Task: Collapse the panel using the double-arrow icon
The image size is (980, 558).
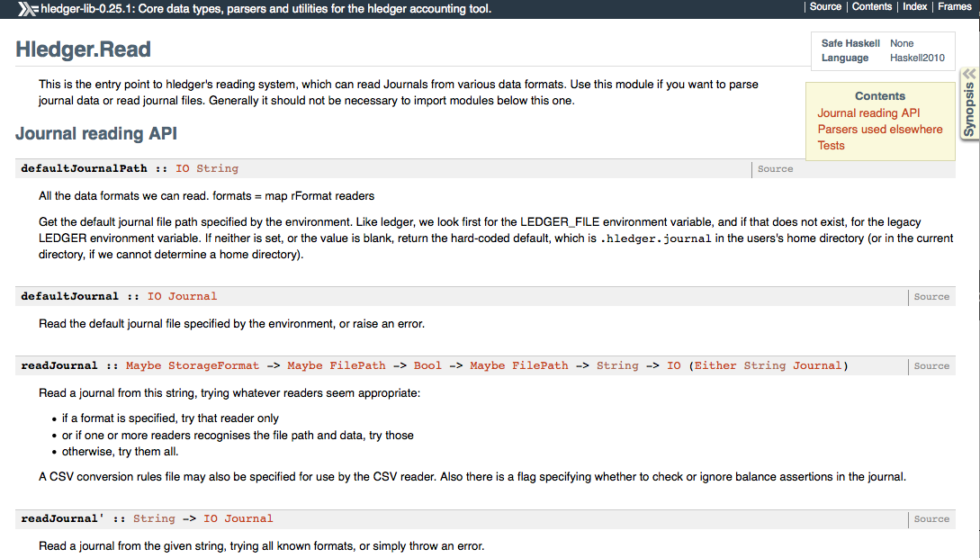Action: [969, 72]
